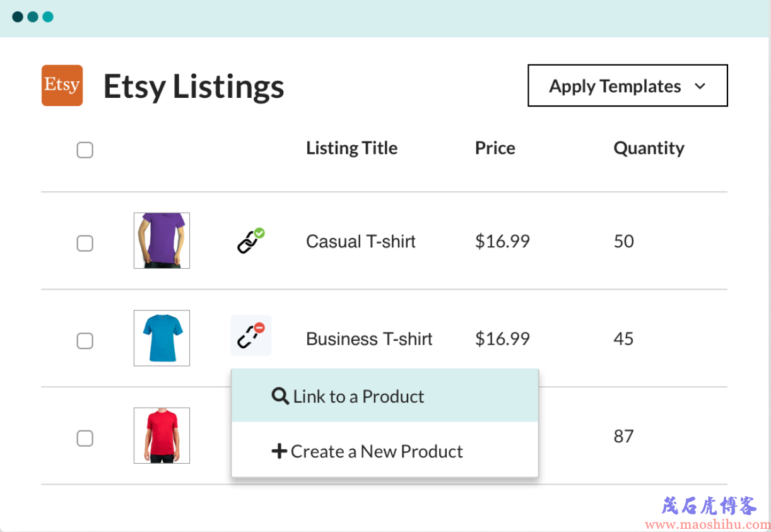771x532 pixels.
Task: Click the Etsy Listings page heading
Action: 194,86
